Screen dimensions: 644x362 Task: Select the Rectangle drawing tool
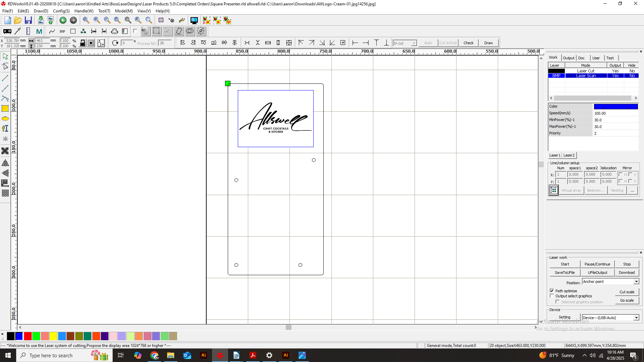[x=5, y=109]
